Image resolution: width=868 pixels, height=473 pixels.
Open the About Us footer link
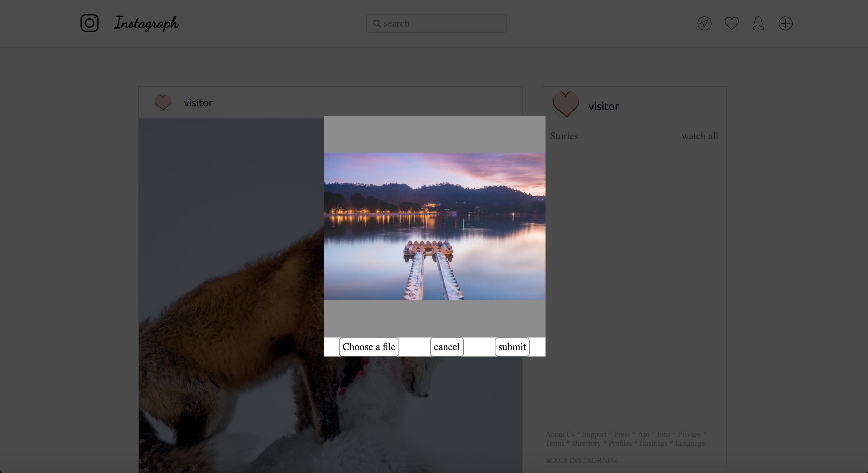pos(560,434)
